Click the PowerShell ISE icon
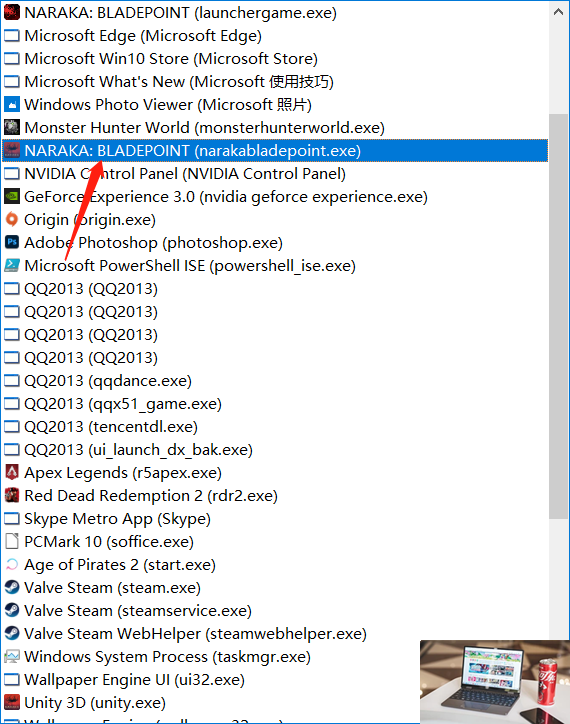 point(12,265)
